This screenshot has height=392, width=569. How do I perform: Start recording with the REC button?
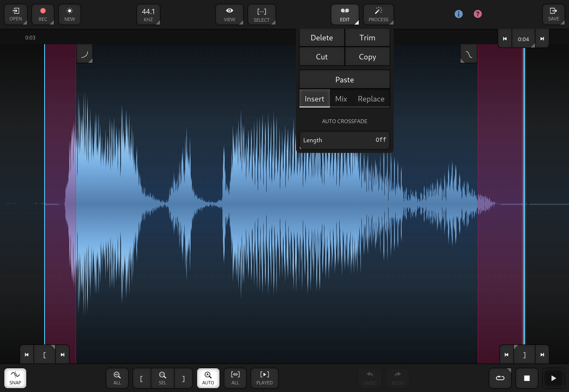point(43,14)
